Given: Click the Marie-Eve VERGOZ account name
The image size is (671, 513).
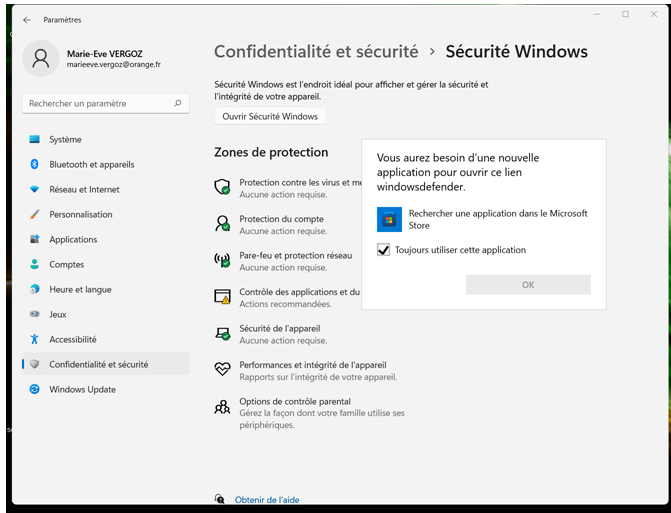Looking at the screenshot, I should [104, 53].
